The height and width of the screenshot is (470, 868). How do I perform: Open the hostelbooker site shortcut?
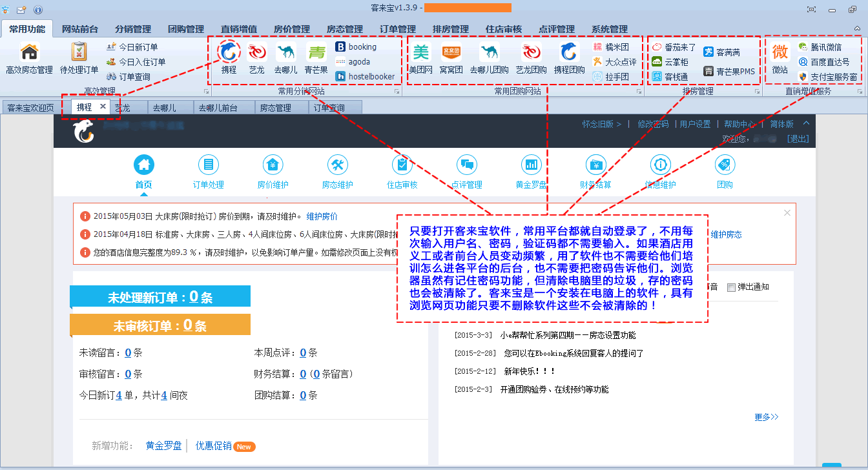pyautogui.click(x=365, y=77)
